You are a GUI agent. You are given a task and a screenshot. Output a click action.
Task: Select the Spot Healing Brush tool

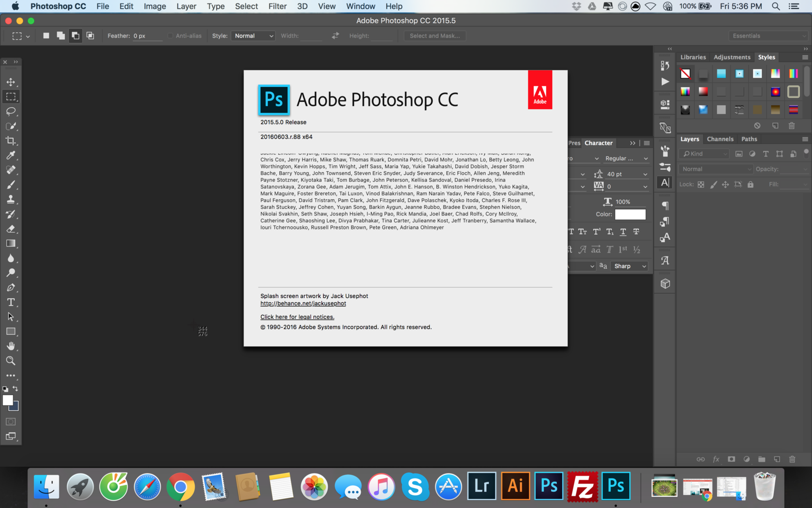pyautogui.click(x=11, y=170)
